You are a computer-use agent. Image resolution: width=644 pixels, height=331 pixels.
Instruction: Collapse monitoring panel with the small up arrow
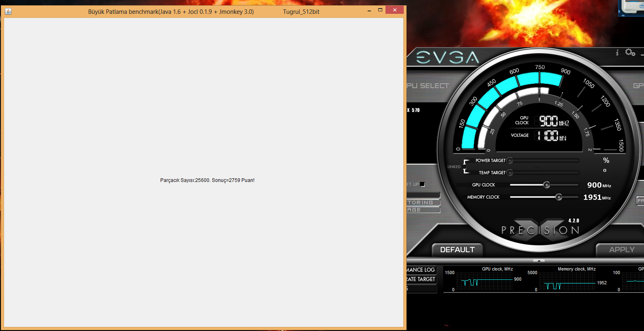pos(538,261)
